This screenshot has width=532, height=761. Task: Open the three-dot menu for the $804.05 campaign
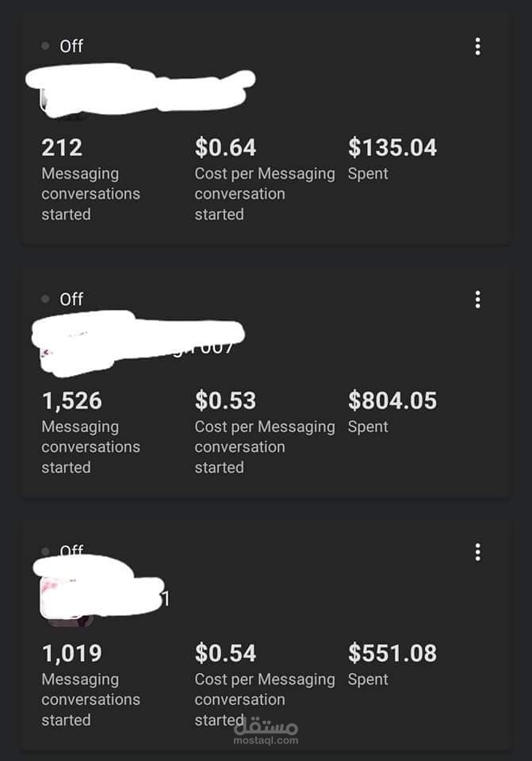(477, 300)
